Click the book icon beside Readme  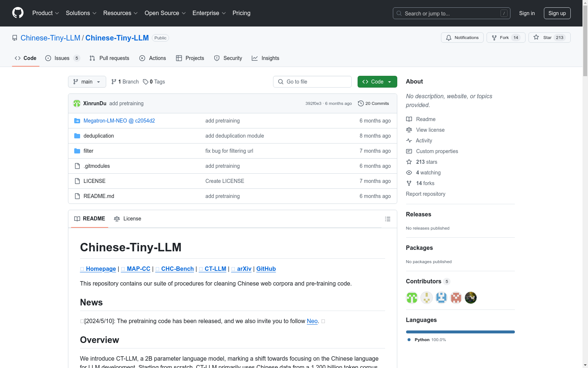coord(409,119)
